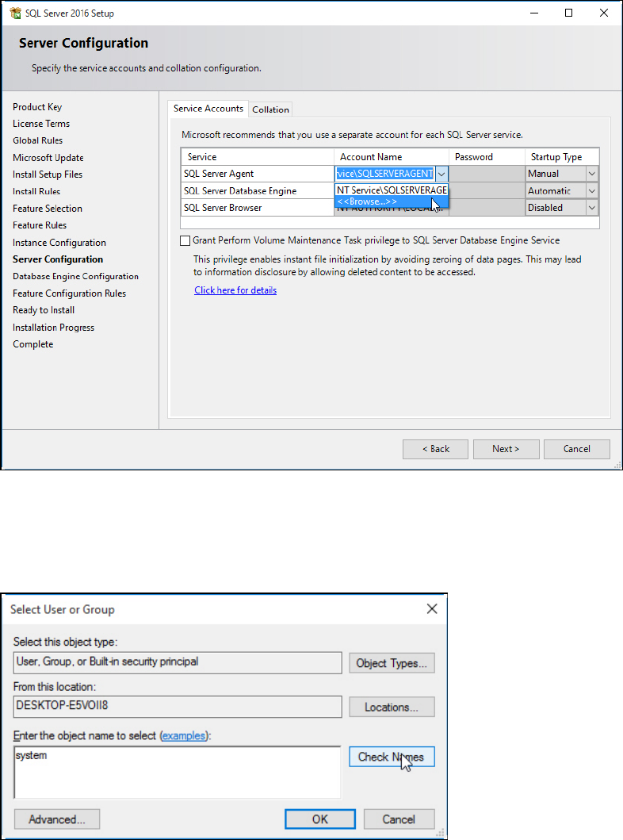Open Click here for details link
The image size is (623, 840).
pyautogui.click(x=235, y=290)
